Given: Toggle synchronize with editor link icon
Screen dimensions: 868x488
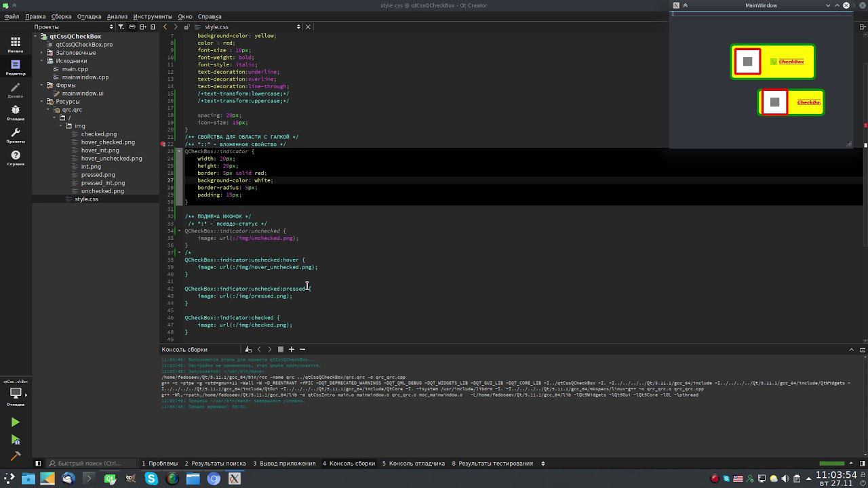Looking at the screenshot, I should point(132,27).
